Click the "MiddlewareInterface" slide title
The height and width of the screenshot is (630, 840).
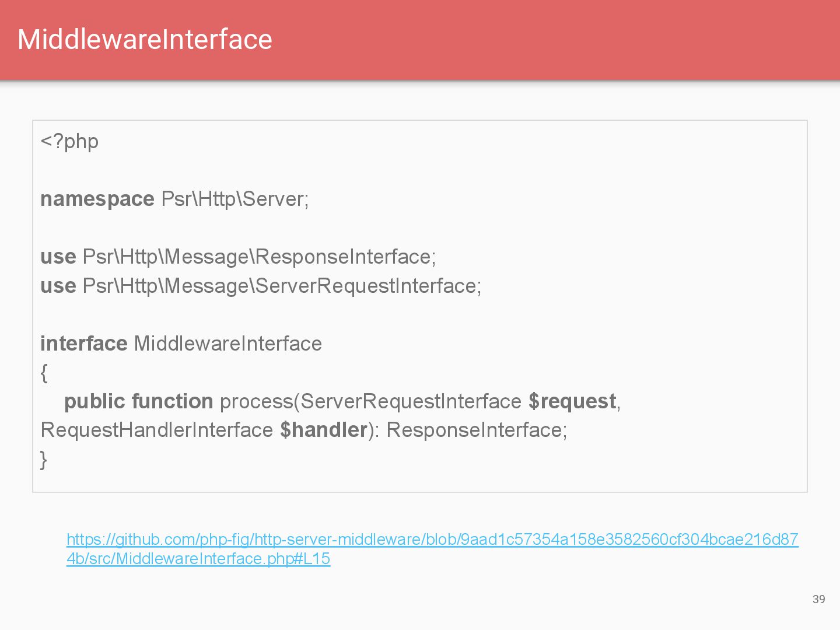(x=145, y=40)
